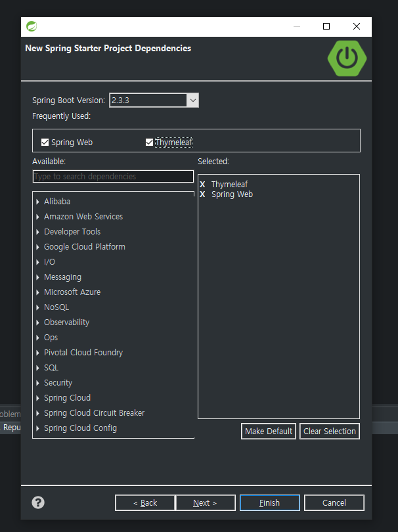The width and height of the screenshot is (398, 532).
Task: Click the green Spring Boot power logo
Action: coord(347,58)
